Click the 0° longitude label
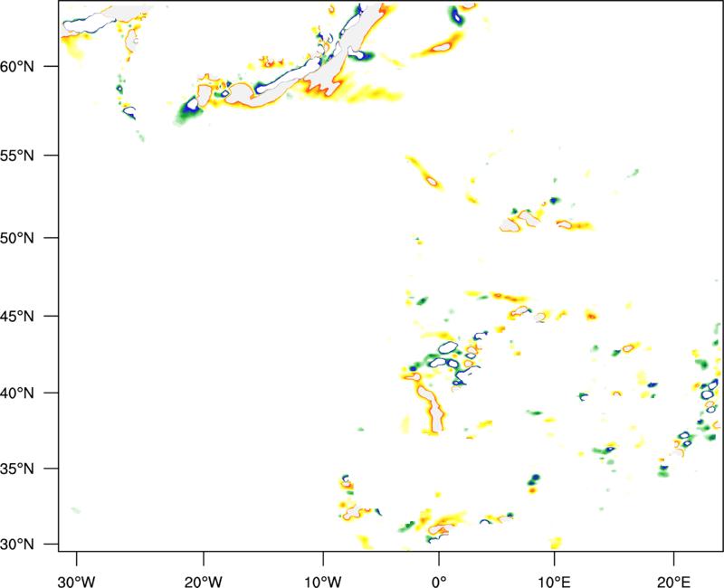The height and width of the screenshot is (588, 724). pos(439,582)
